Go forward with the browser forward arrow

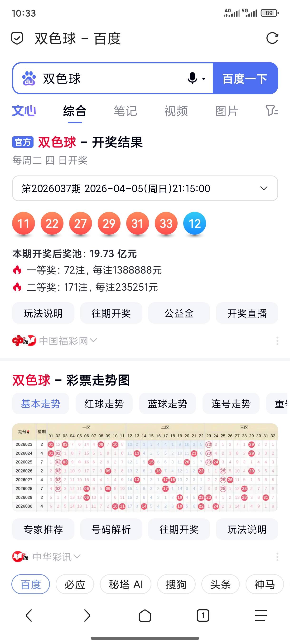(87, 616)
